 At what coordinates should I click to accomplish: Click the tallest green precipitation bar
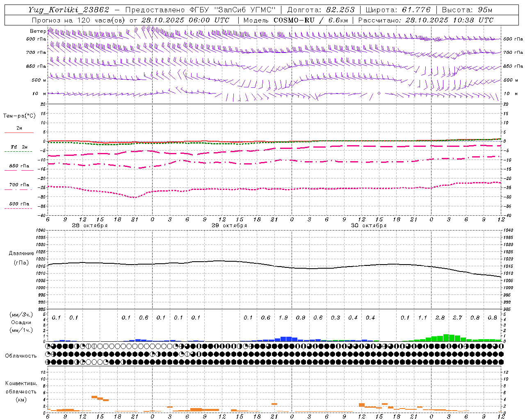446,338
